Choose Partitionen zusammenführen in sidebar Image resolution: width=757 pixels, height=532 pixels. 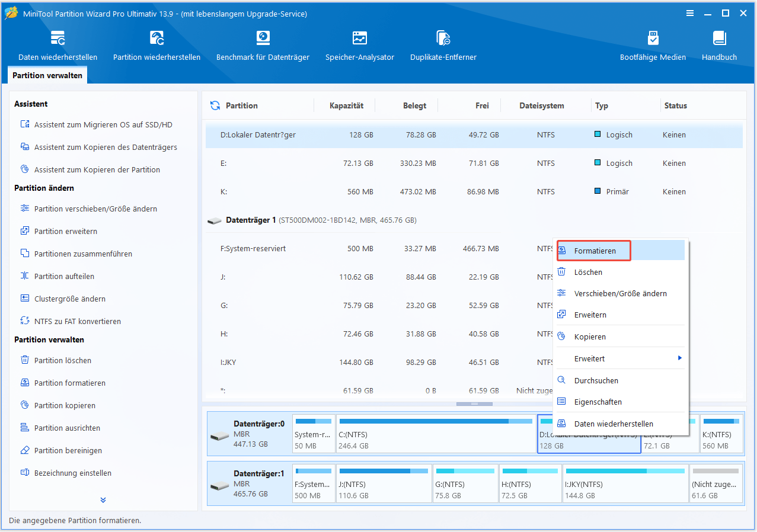(x=76, y=254)
